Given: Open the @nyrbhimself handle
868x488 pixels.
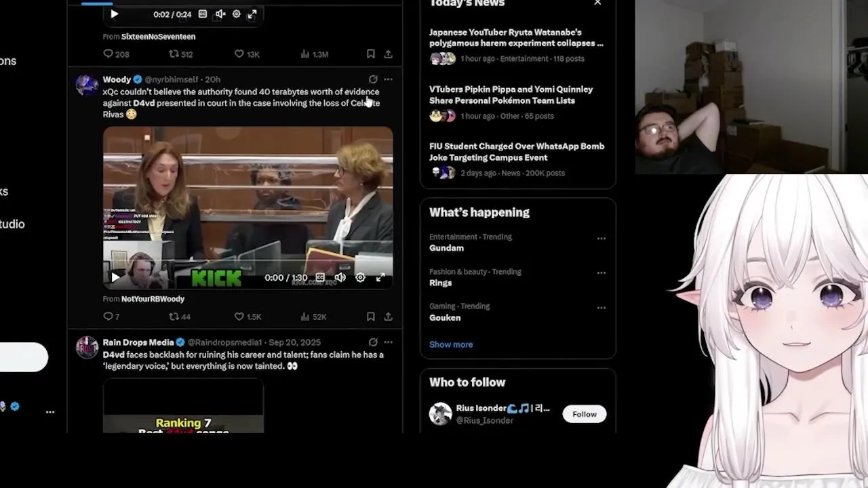Looking at the screenshot, I should (x=171, y=79).
